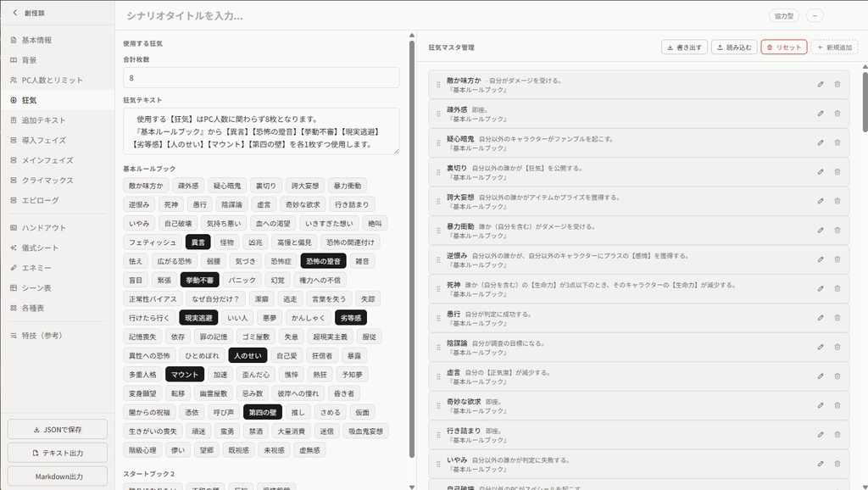Click the drag handle of 死神 row

coord(438,288)
